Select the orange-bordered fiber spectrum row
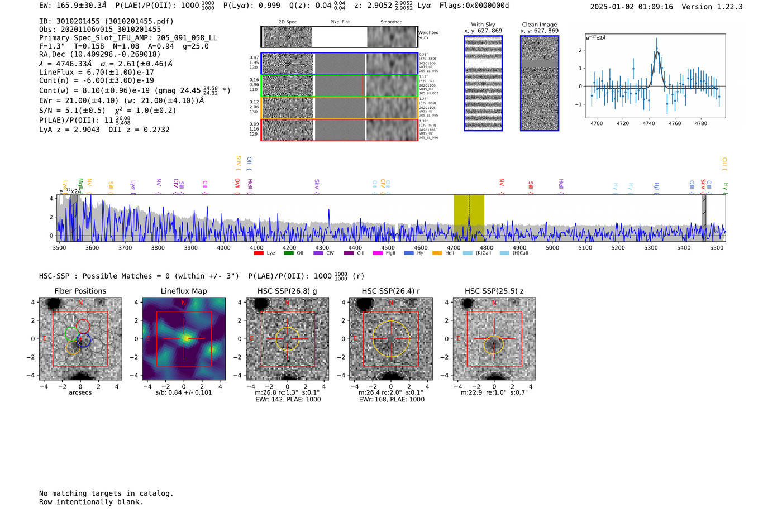The width and height of the screenshot is (782, 532). 339,108
